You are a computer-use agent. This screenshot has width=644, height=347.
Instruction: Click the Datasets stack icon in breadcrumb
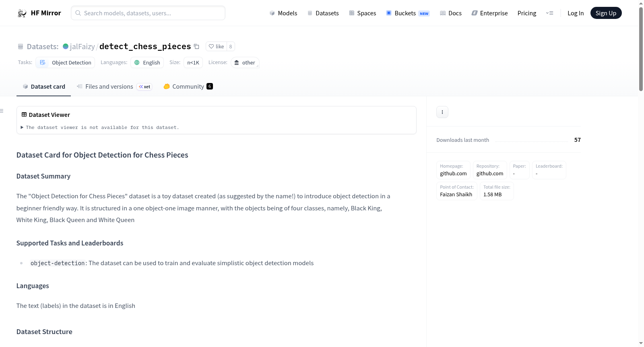[x=21, y=47]
